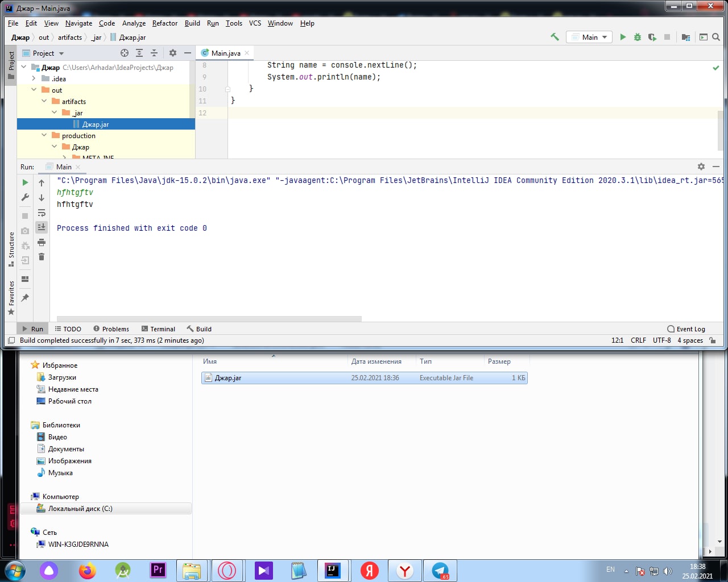Open the File menu
728x582 pixels.
click(13, 23)
